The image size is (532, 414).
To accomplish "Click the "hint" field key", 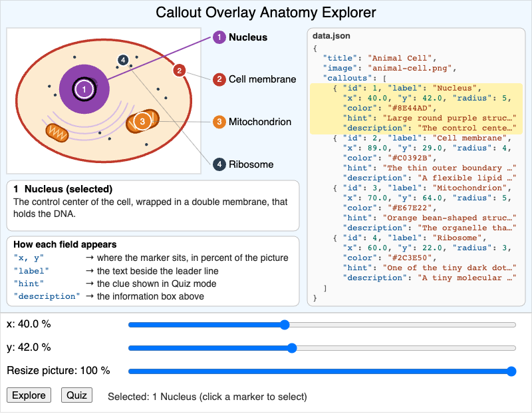I will [x=29, y=284].
